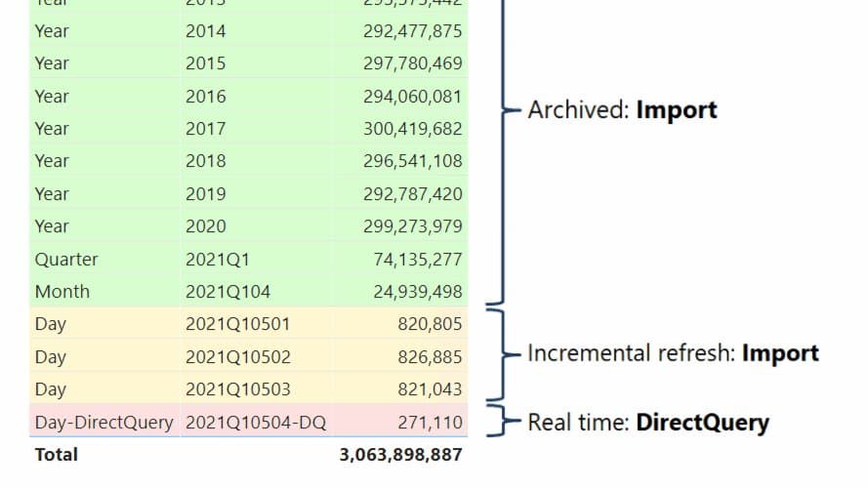The height and width of the screenshot is (488, 868).
Task: Click the 2021Q104 month cell
Action: pyautogui.click(x=227, y=292)
